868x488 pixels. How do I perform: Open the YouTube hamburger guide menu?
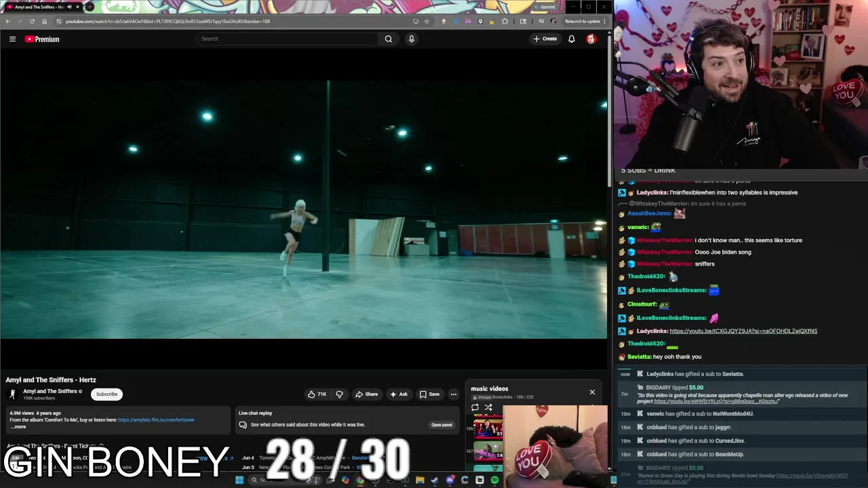click(x=12, y=39)
